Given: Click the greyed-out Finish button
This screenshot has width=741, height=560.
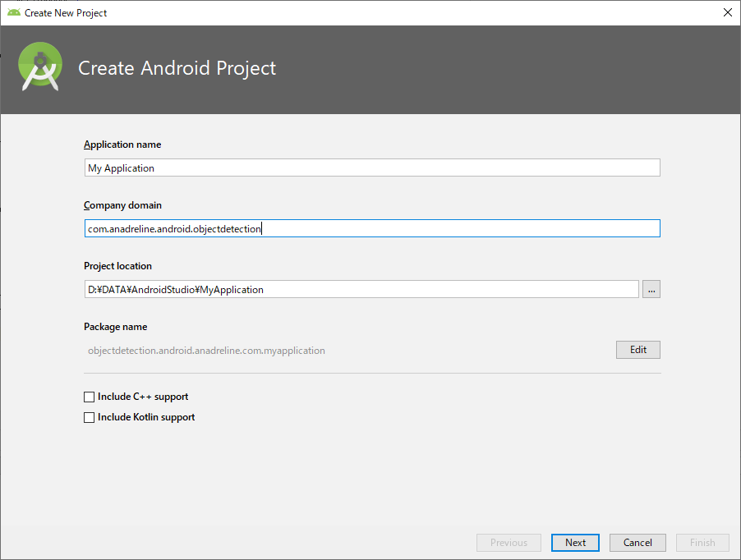Looking at the screenshot, I should point(702,543).
